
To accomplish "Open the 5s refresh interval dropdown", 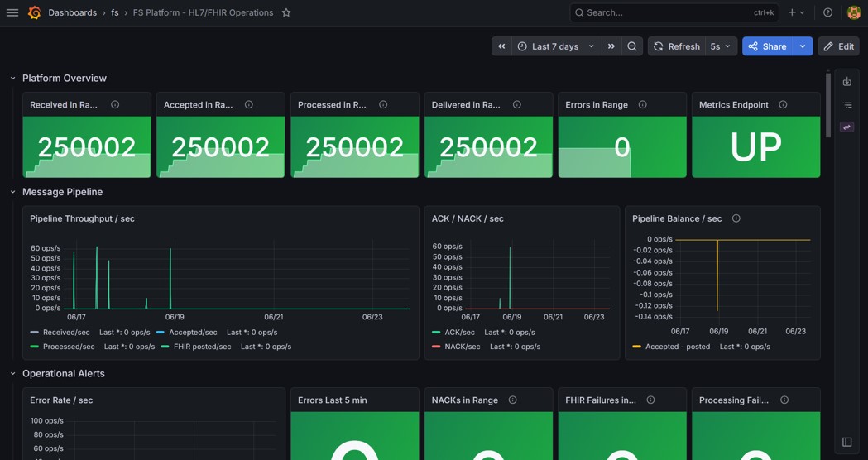I will click(x=721, y=46).
